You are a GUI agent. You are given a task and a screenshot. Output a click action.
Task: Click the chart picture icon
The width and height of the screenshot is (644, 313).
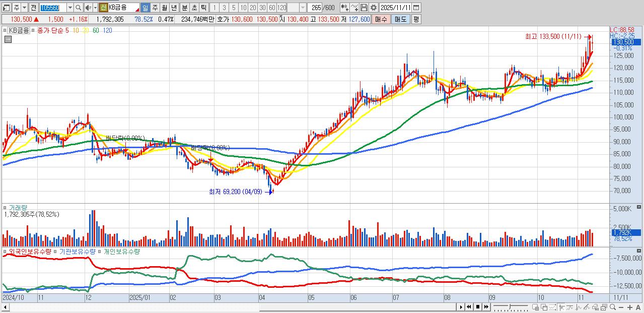pyautogui.click(x=604, y=307)
